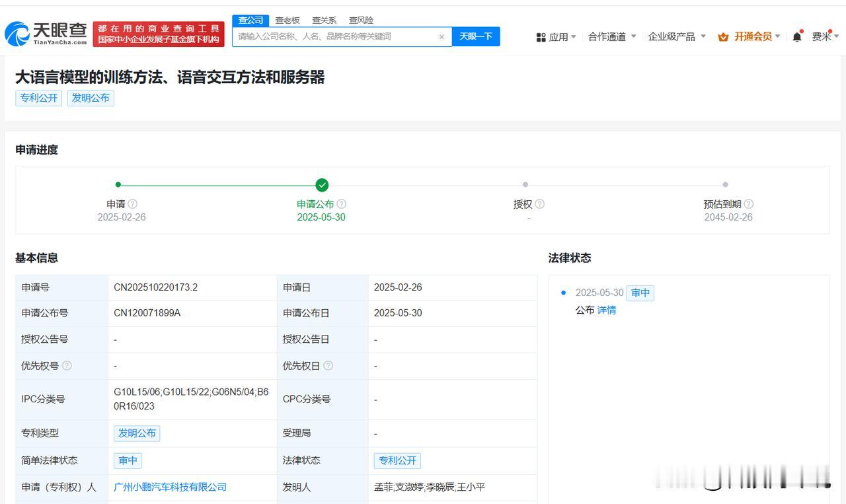Click help icon next to 申请
The image size is (846, 504).
pyautogui.click(x=133, y=204)
